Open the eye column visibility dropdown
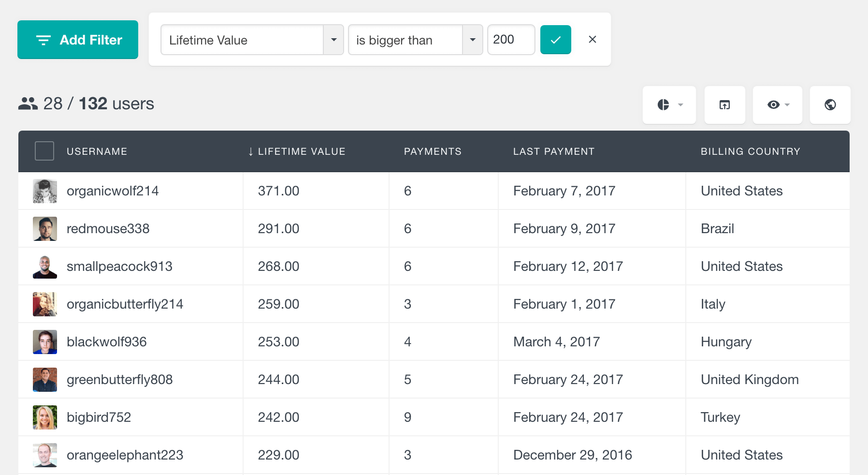Screen dimensions: 868x475 pyautogui.click(x=778, y=105)
